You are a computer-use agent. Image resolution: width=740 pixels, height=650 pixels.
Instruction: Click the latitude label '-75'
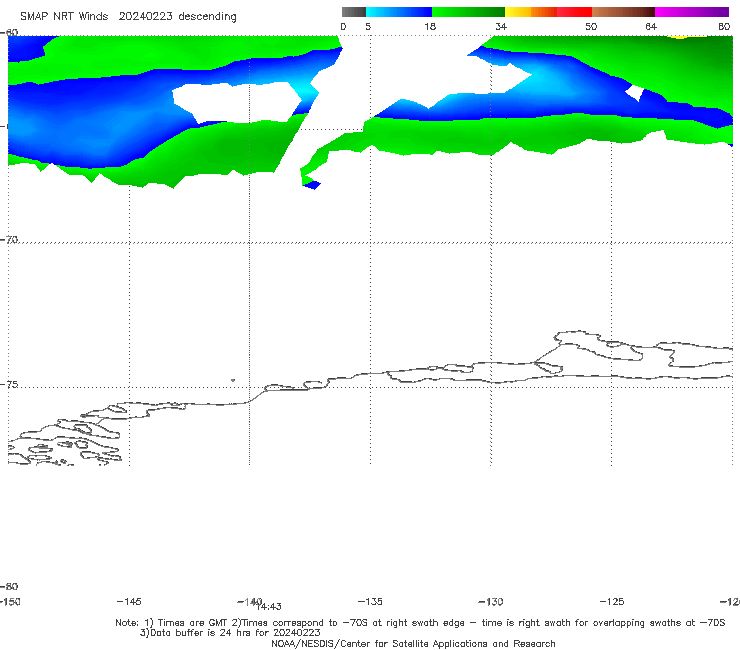[x=9, y=384]
